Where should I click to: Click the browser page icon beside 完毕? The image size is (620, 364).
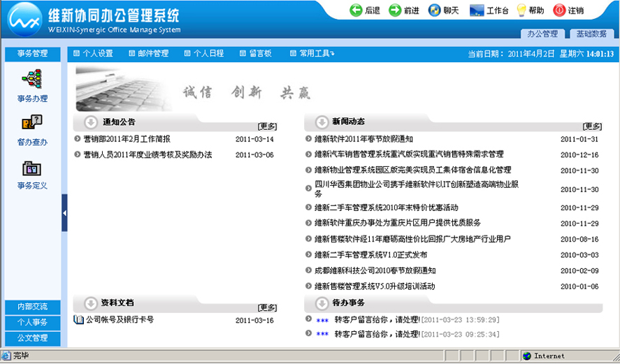click(x=6, y=356)
